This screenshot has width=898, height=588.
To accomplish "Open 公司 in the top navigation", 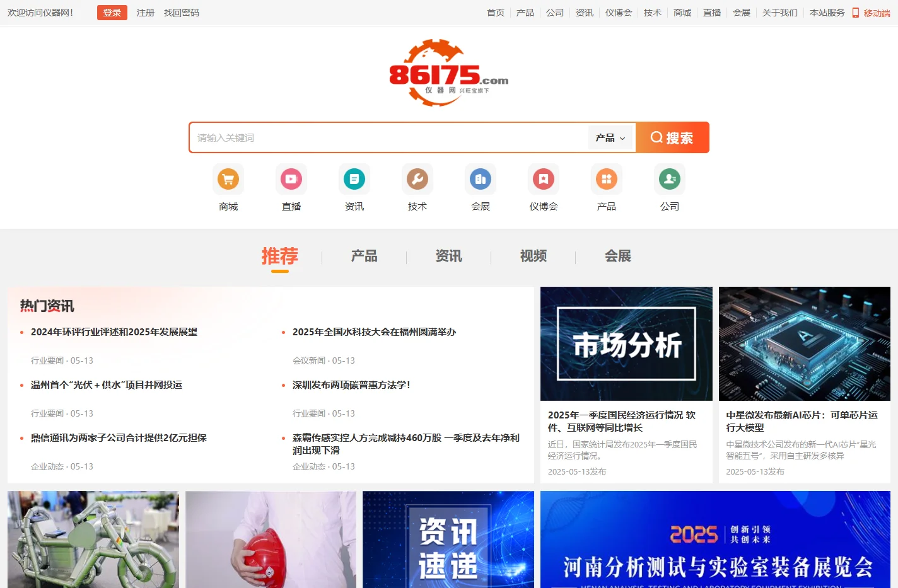I will [555, 13].
